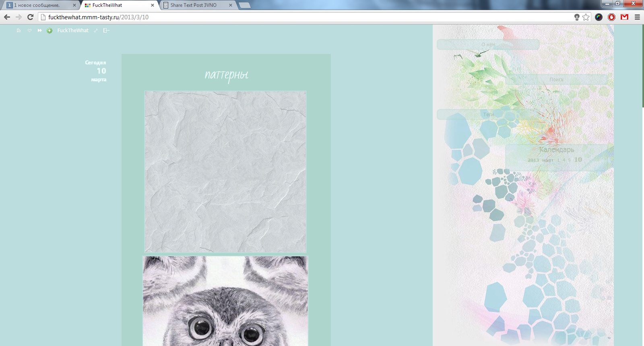The width and height of the screenshot is (644, 346).
Task: Select day 1 in calendar
Action: pos(558,160)
